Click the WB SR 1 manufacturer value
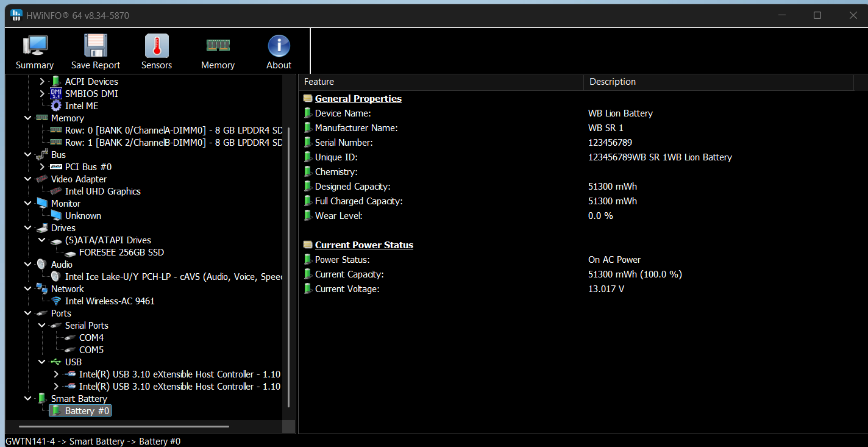The image size is (868, 447). tap(605, 127)
